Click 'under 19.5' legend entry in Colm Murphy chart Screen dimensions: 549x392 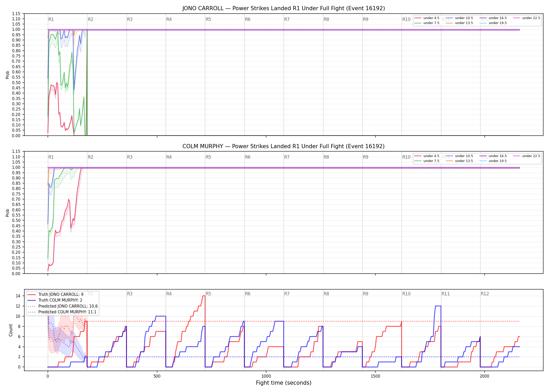[x=493, y=161]
